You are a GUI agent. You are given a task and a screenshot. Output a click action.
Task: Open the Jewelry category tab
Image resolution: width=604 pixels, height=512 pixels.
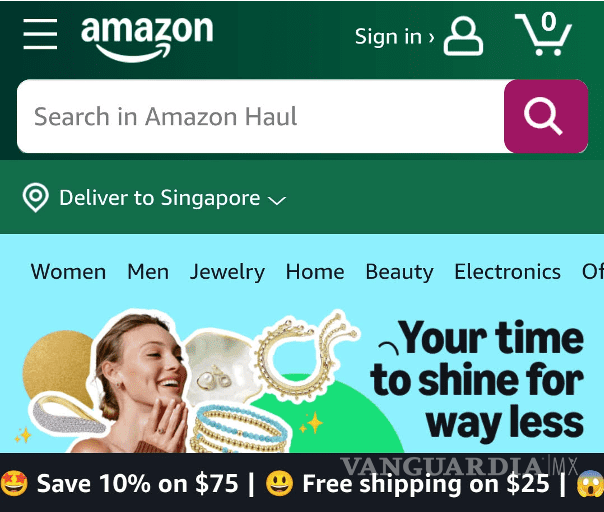[227, 273]
